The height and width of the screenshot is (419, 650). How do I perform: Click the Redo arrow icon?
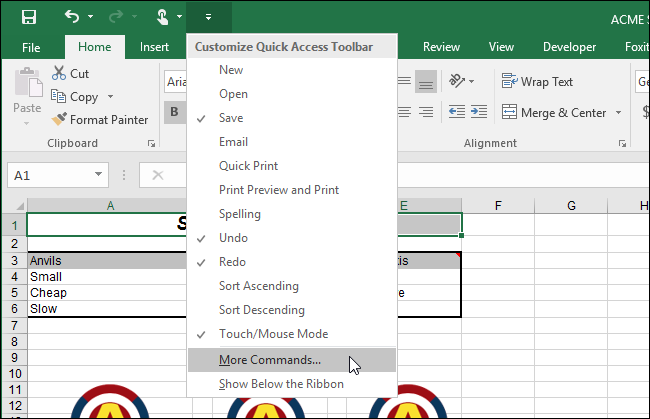(x=116, y=17)
